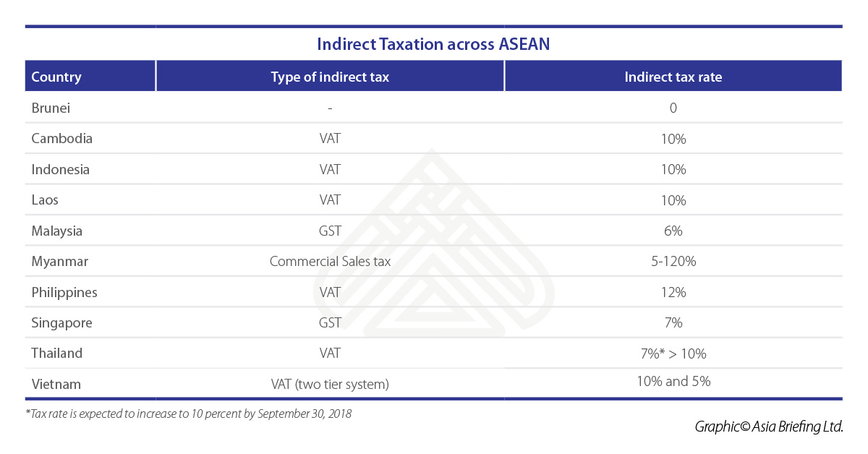The image size is (868, 454).
Task: Click the VAT (two tier system) cell
Action: (330, 385)
